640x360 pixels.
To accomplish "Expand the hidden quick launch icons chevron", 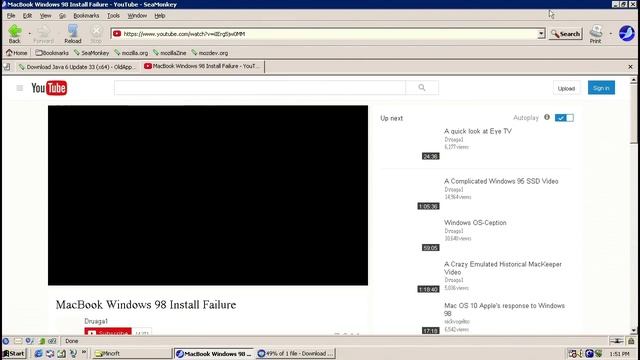I will pyautogui.click(x=84, y=352).
